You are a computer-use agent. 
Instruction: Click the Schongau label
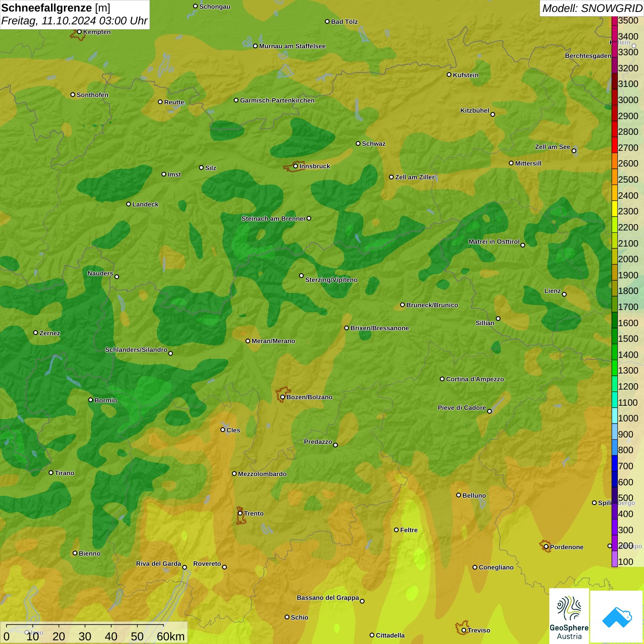click(x=215, y=6)
